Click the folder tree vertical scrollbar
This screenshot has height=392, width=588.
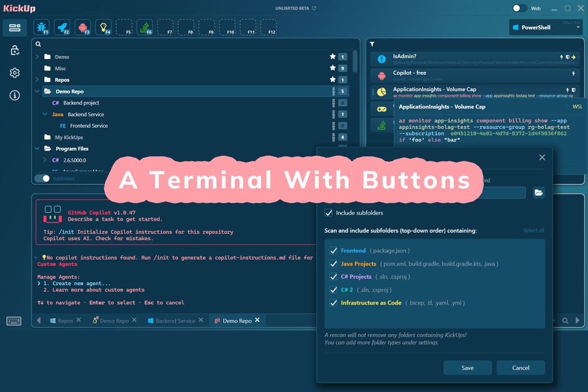[x=355, y=62]
